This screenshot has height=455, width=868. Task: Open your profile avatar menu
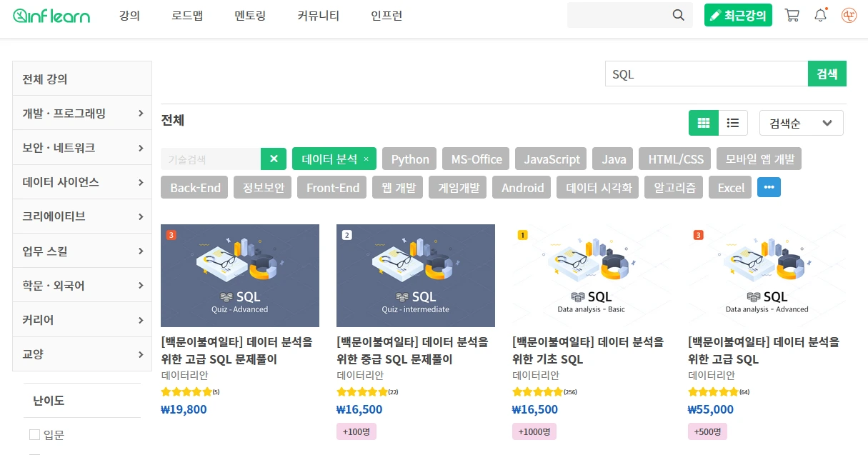coord(849,14)
